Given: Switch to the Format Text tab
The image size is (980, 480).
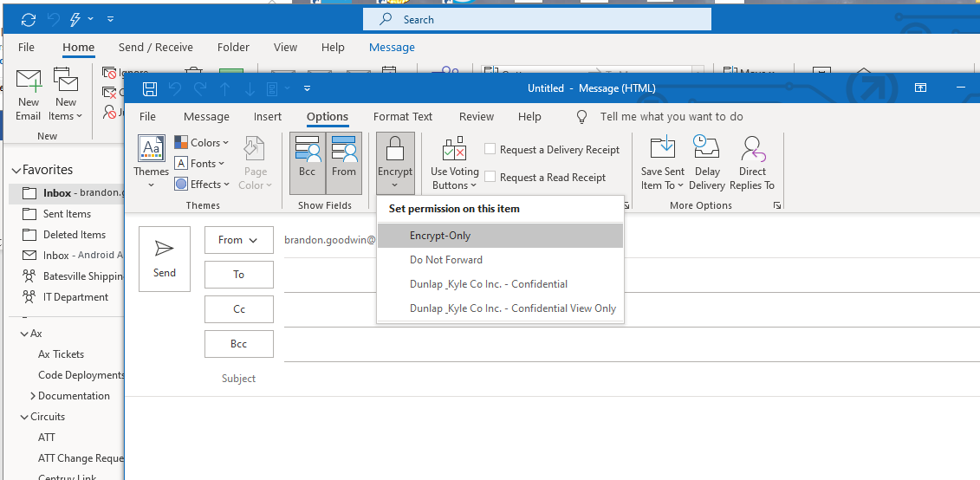Looking at the screenshot, I should click(x=403, y=116).
